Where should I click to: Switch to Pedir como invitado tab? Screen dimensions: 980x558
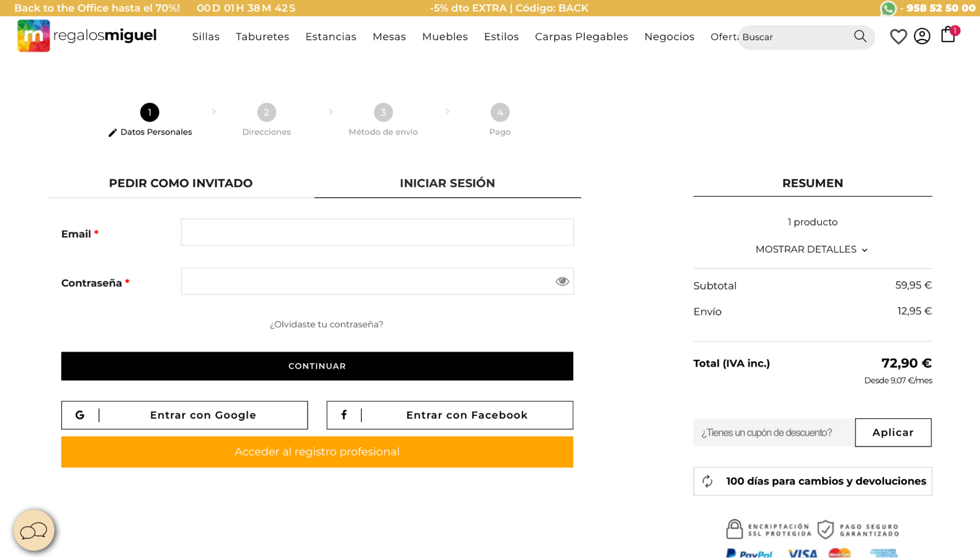point(181,183)
